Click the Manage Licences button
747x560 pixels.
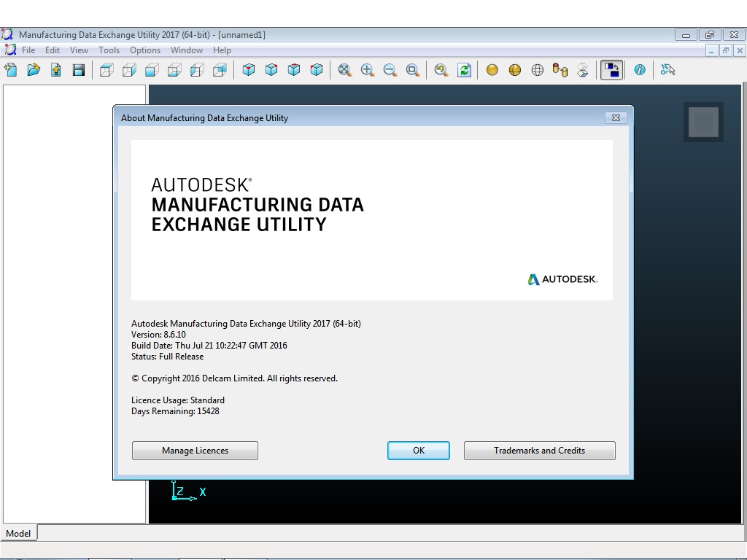(195, 451)
